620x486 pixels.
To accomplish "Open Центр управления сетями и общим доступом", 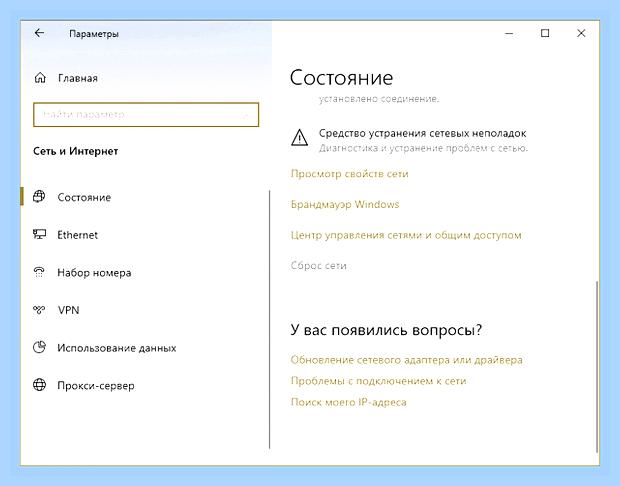I will pos(406,235).
